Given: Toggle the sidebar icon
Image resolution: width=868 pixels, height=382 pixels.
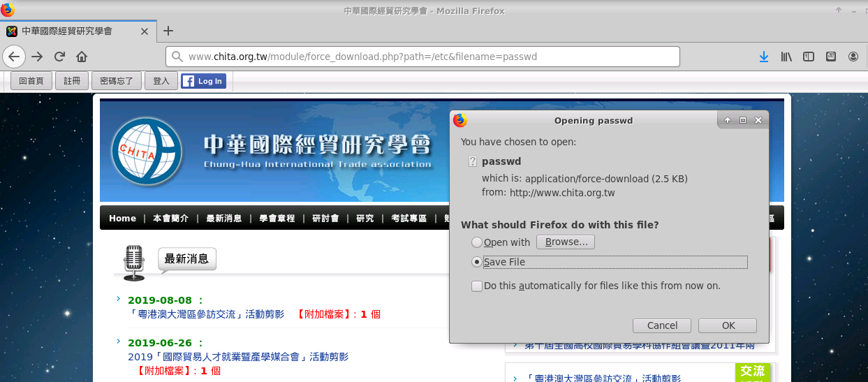Looking at the screenshot, I should (x=809, y=57).
